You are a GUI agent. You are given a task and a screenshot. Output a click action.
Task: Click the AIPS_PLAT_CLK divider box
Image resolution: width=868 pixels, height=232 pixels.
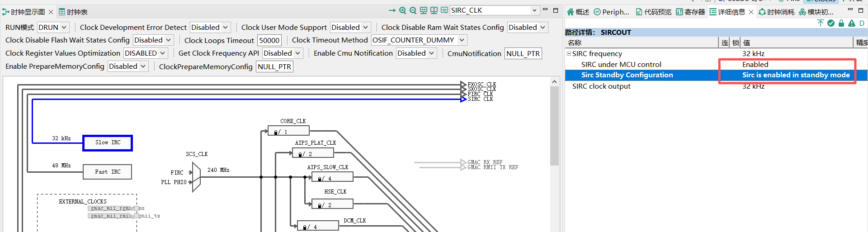(313, 153)
